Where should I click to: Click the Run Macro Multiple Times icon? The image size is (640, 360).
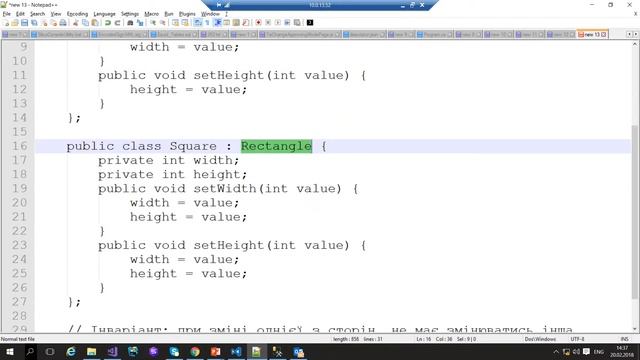click(x=287, y=23)
